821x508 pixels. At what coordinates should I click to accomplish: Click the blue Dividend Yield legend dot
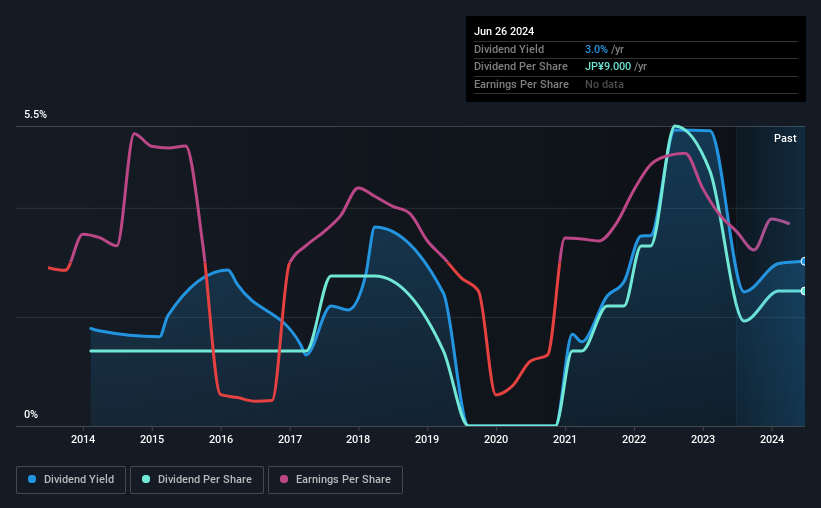pyautogui.click(x=32, y=479)
